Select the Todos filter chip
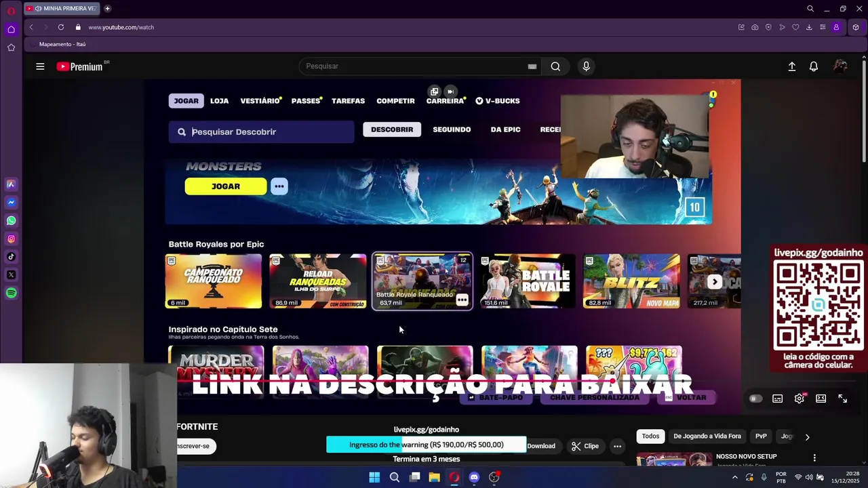The width and height of the screenshot is (868, 488). (x=650, y=436)
